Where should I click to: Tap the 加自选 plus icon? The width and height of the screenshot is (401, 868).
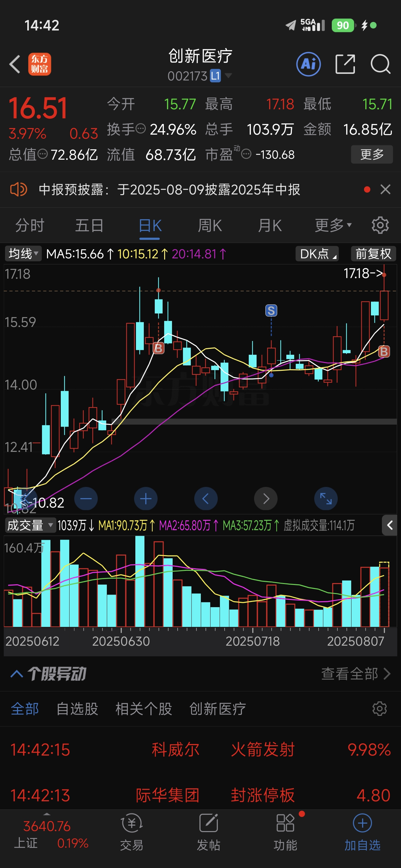coord(362,824)
